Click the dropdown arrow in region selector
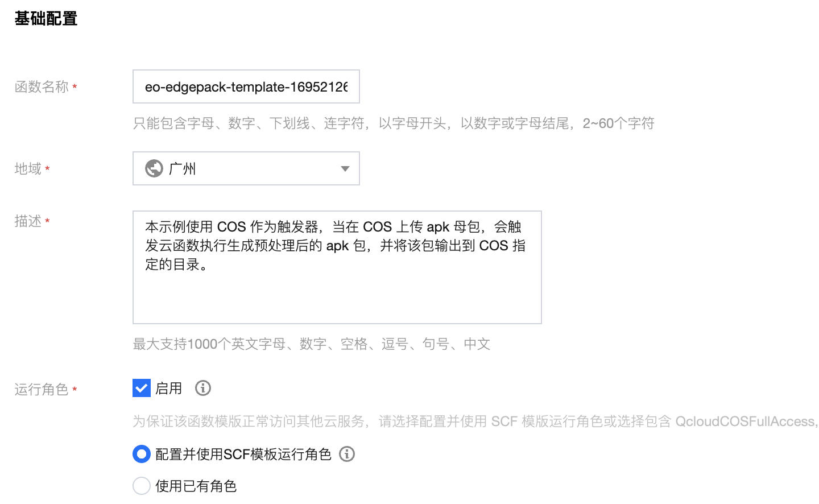819x504 pixels. pyautogui.click(x=345, y=168)
